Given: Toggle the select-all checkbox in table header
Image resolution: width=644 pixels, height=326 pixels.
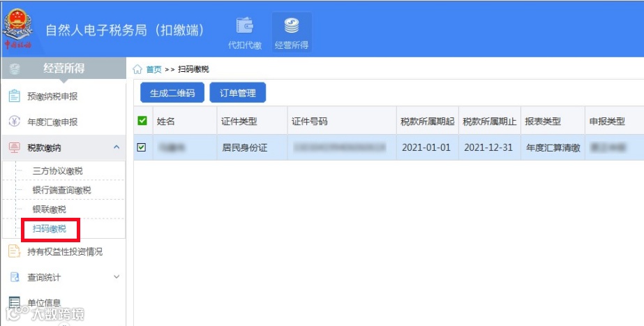Looking at the screenshot, I should click(142, 121).
